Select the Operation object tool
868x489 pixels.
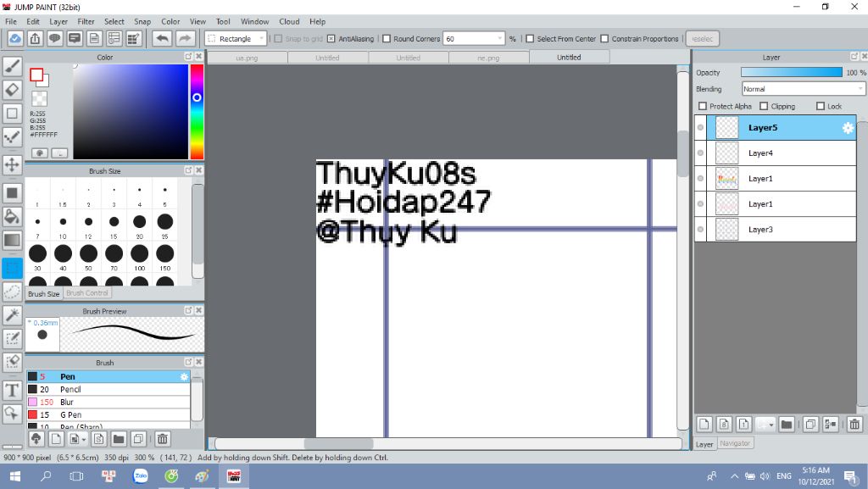pos(12,414)
